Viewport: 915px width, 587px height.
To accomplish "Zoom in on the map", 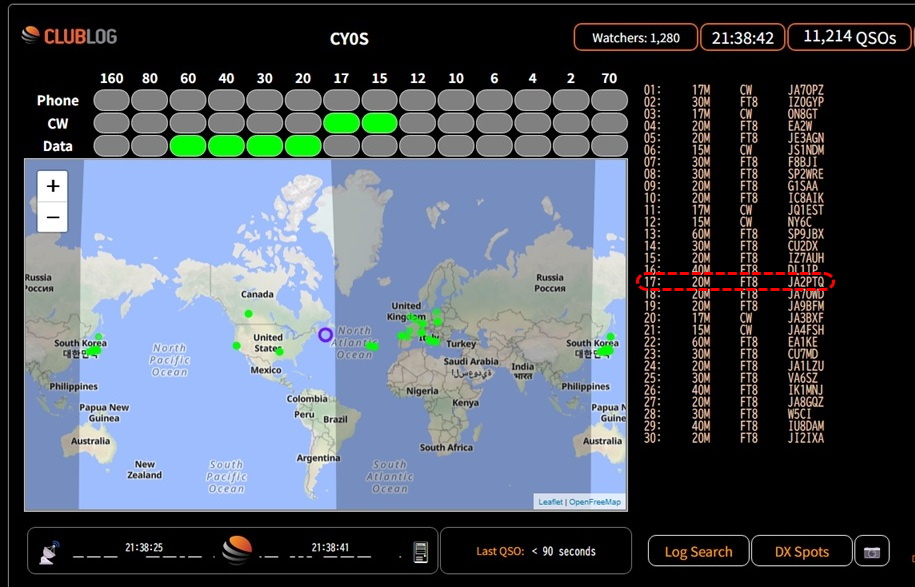I will point(53,186).
